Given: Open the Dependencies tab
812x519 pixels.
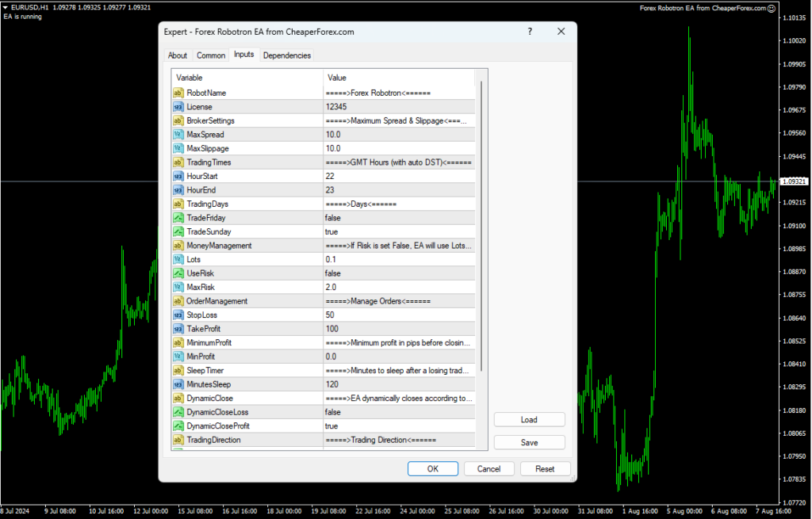Looking at the screenshot, I should [286, 55].
